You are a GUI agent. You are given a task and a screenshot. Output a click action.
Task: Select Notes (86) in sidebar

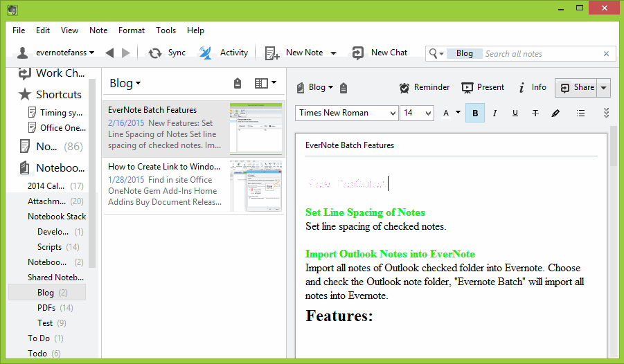click(x=51, y=147)
